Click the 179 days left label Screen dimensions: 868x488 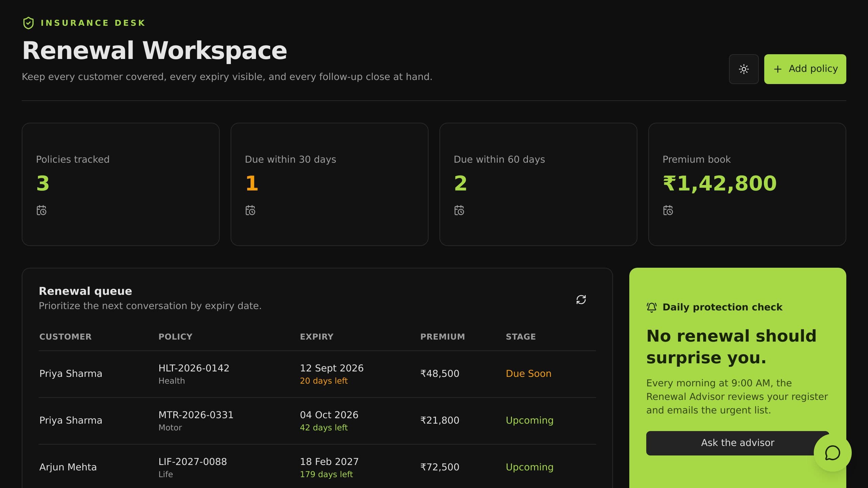326,474
